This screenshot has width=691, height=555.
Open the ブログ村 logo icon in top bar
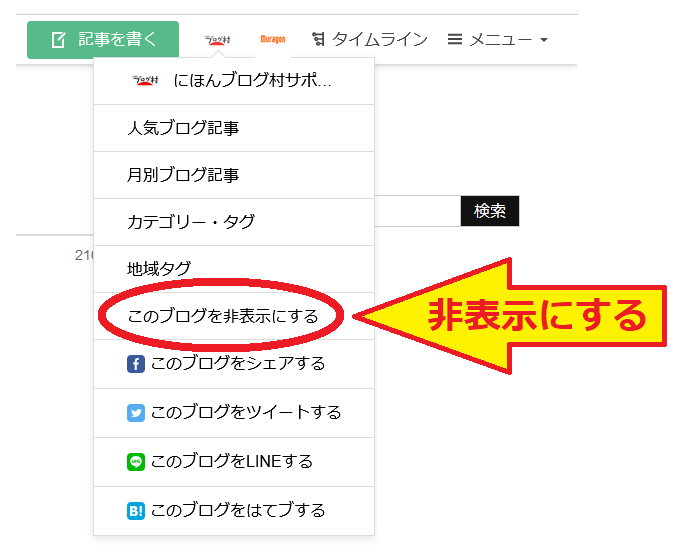pos(217,40)
